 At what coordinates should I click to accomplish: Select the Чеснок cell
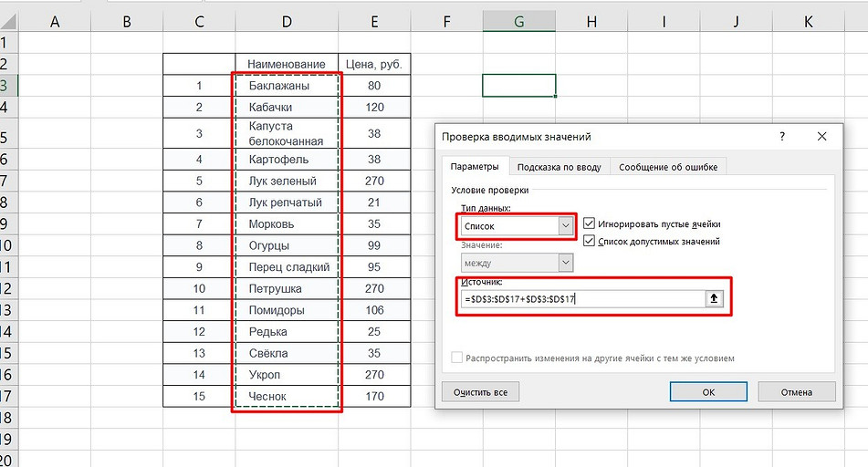(287, 397)
